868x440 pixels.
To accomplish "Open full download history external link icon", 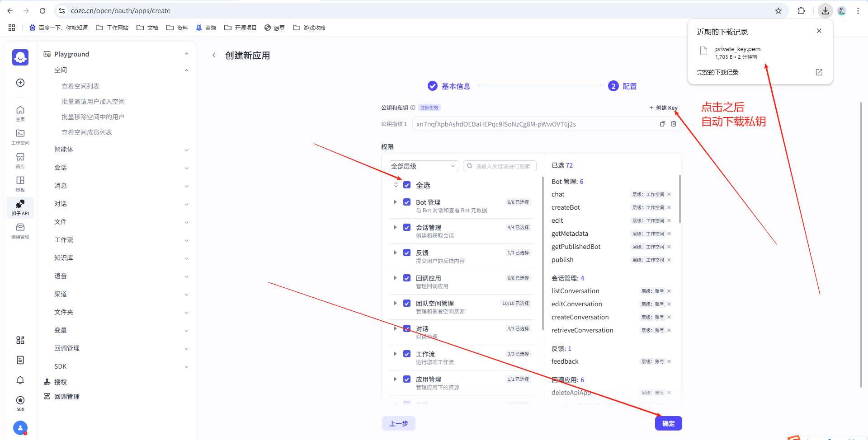I will [x=819, y=72].
